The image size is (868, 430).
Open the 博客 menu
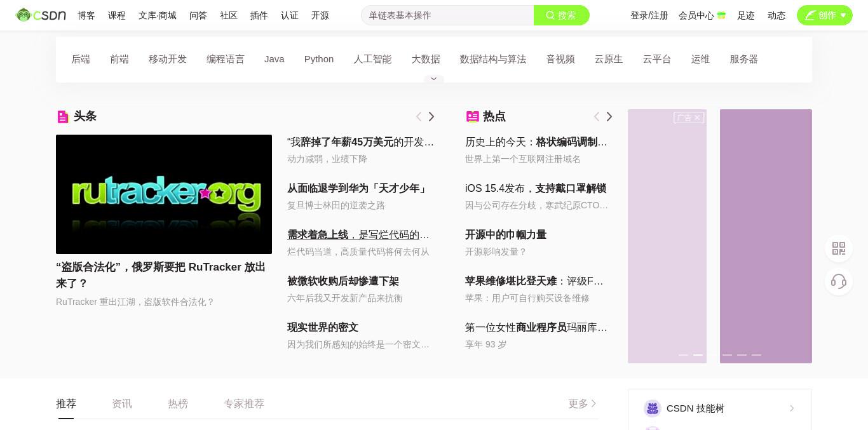(86, 15)
